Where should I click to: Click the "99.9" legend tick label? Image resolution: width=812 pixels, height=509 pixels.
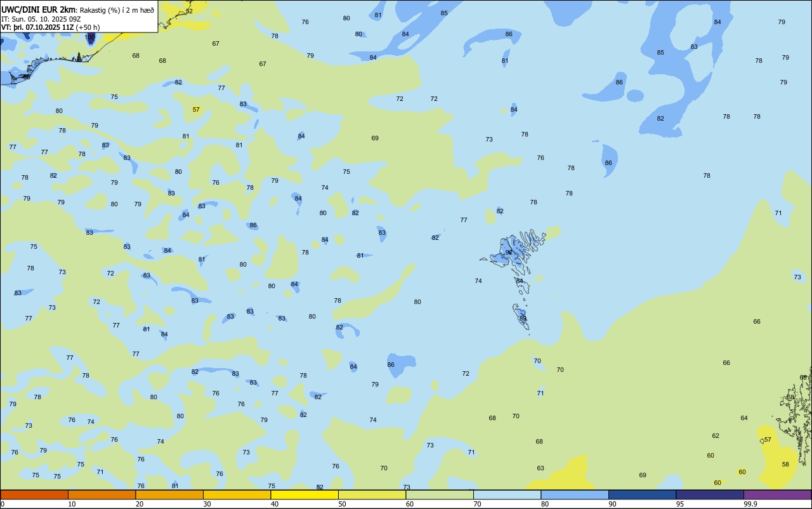pyautogui.click(x=751, y=504)
